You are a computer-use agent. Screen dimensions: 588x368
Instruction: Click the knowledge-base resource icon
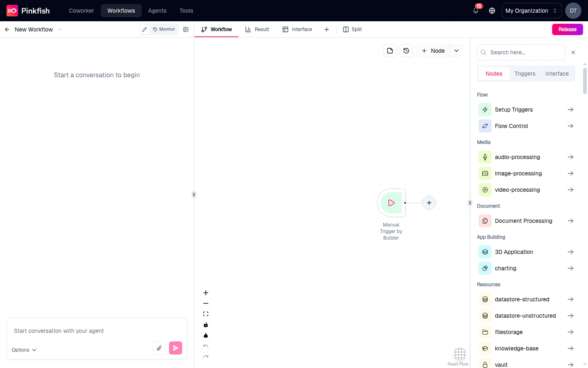(485, 348)
